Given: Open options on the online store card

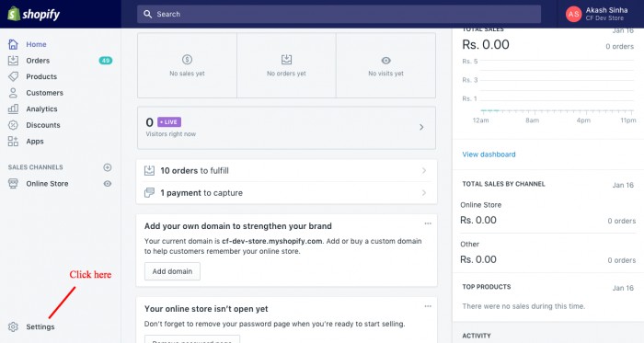Looking at the screenshot, I should tap(428, 306).
